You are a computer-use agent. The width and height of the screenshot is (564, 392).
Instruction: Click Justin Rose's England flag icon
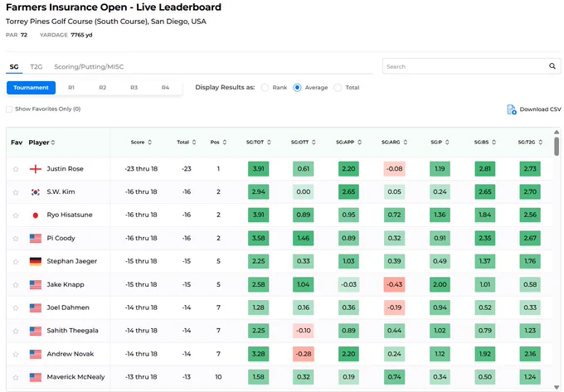[x=35, y=168]
